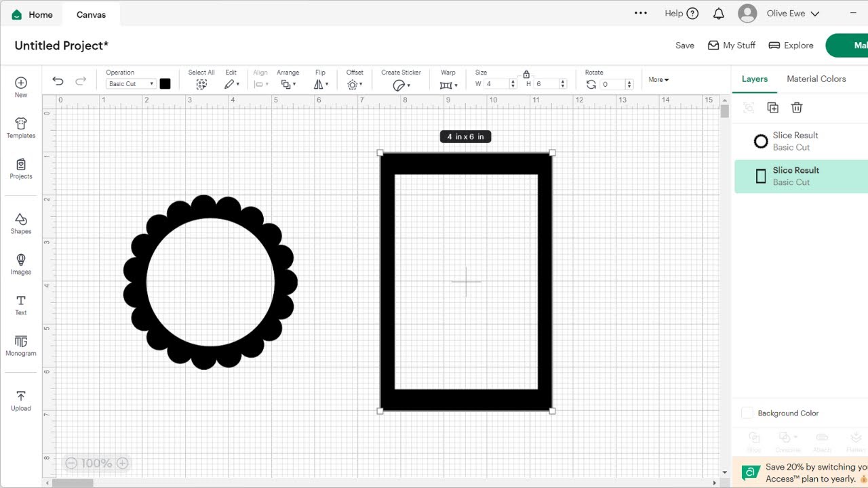The width and height of the screenshot is (868, 488).
Task: Open the Monogram maker
Action: (x=21, y=345)
